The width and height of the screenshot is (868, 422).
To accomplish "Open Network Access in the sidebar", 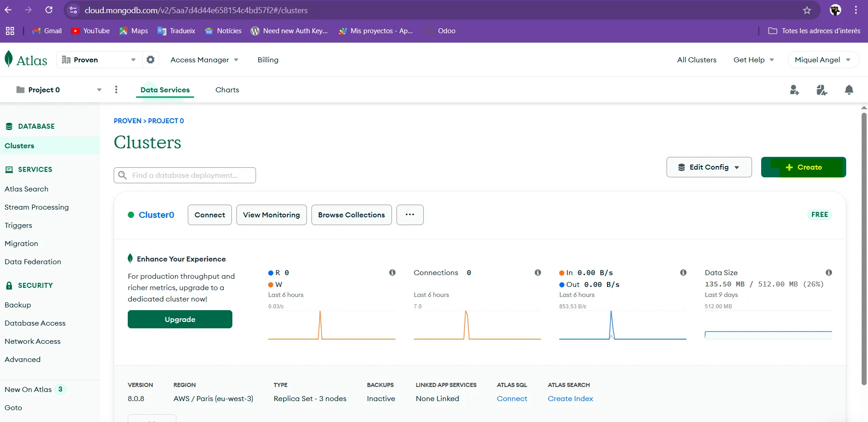I will tap(32, 341).
